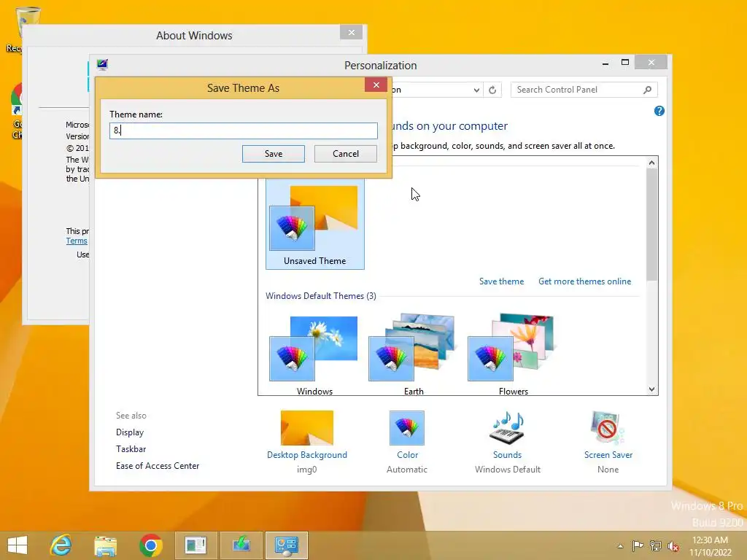
Task: Open the Start button on taskbar
Action: (x=18, y=545)
